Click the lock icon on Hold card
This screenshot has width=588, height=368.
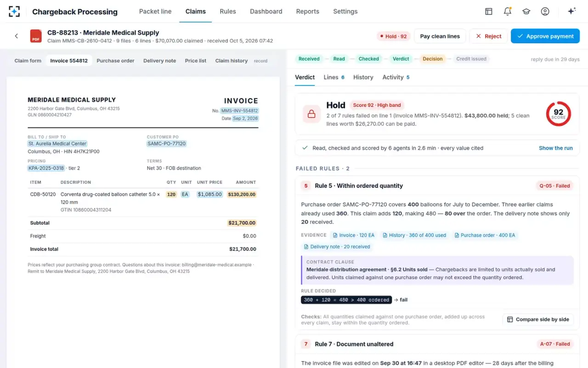pyautogui.click(x=311, y=114)
